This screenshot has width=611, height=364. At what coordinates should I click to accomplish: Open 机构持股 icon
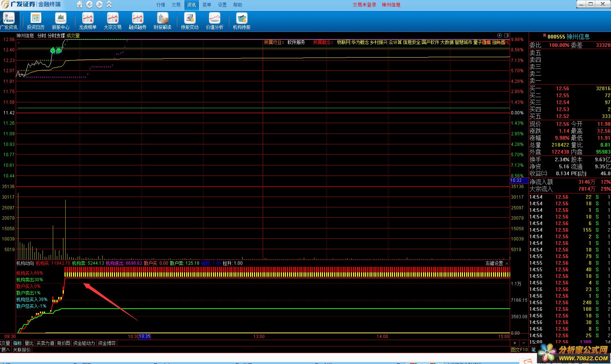[x=242, y=21]
